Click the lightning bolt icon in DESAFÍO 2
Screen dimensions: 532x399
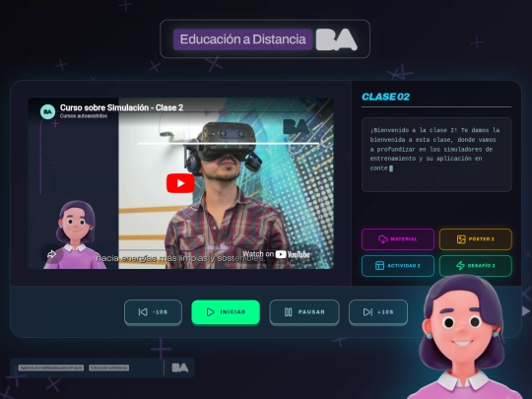460,266
